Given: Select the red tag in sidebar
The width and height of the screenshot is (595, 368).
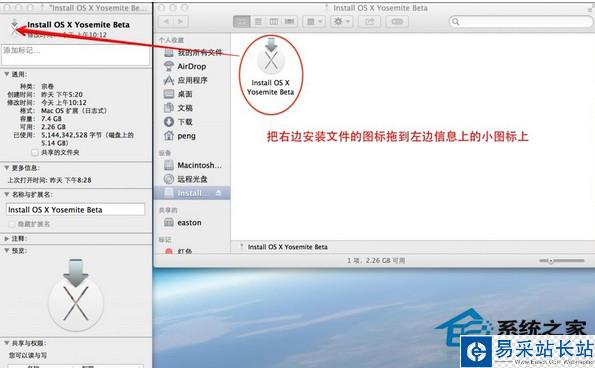Looking at the screenshot, I should click(x=179, y=251).
